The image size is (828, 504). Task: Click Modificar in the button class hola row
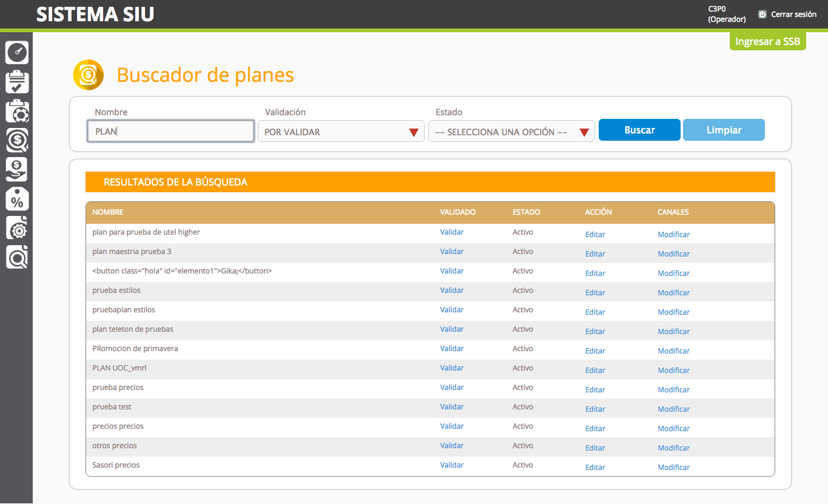674,274
